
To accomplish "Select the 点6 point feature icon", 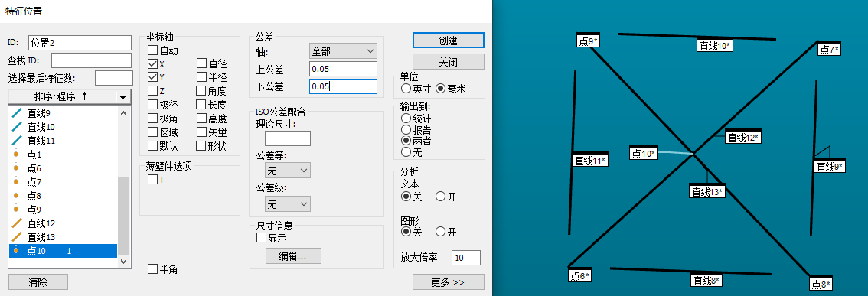I will (17, 168).
